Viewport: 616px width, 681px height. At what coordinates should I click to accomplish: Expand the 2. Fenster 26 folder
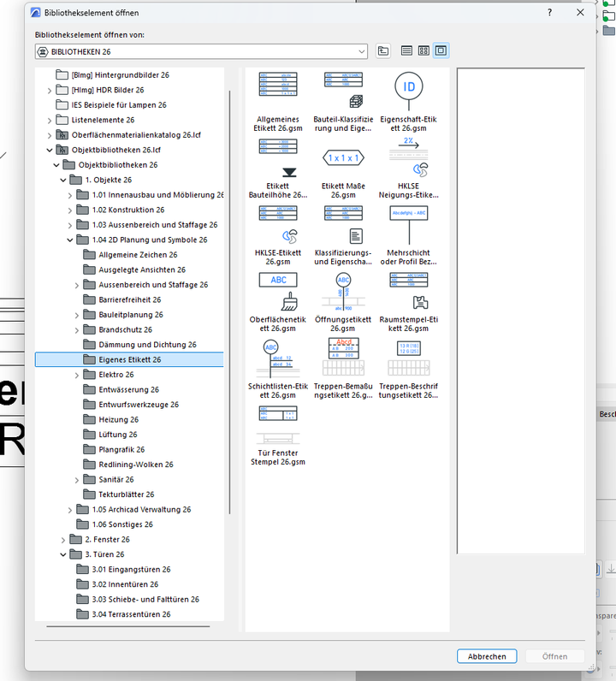(x=63, y=541)
